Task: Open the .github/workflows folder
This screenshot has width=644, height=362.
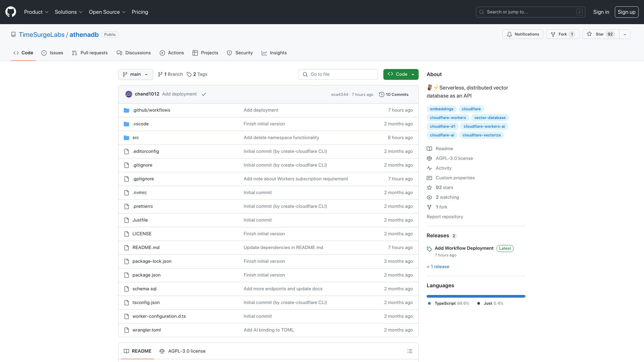Action: (151, 110)
